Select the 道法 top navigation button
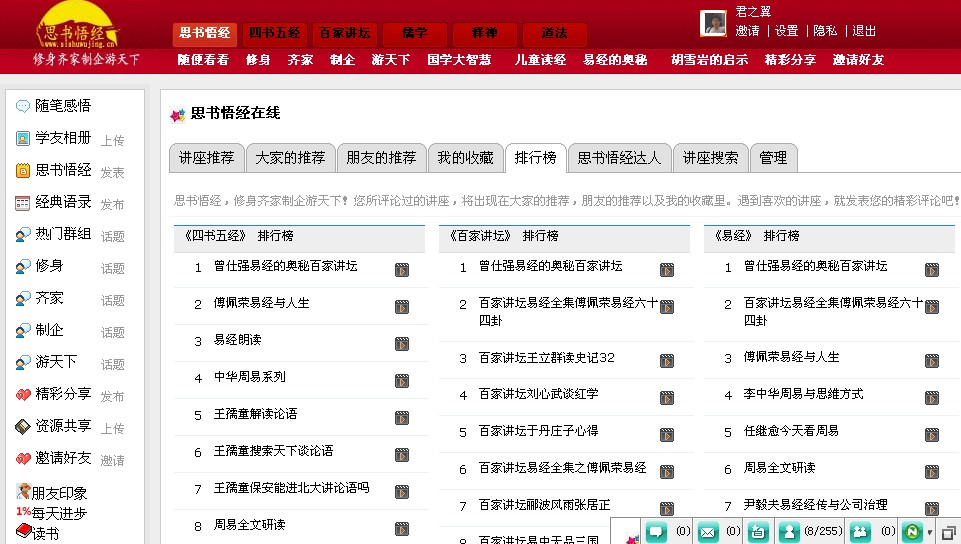The image size is (961, 544). point(554,33)
